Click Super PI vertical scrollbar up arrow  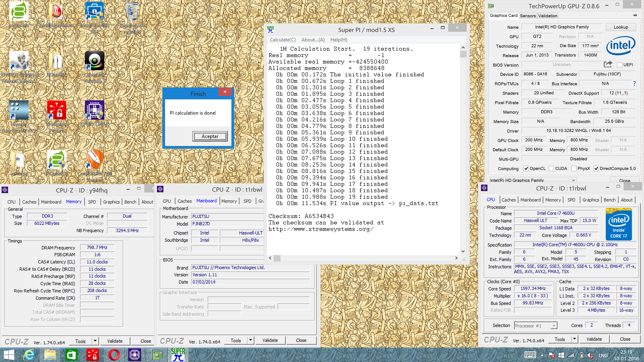tap(463, 47)
